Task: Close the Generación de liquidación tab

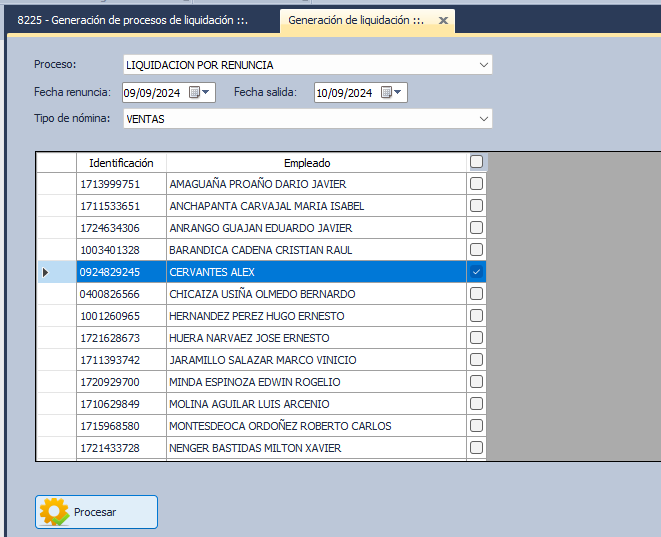Action: pos(442,20)
